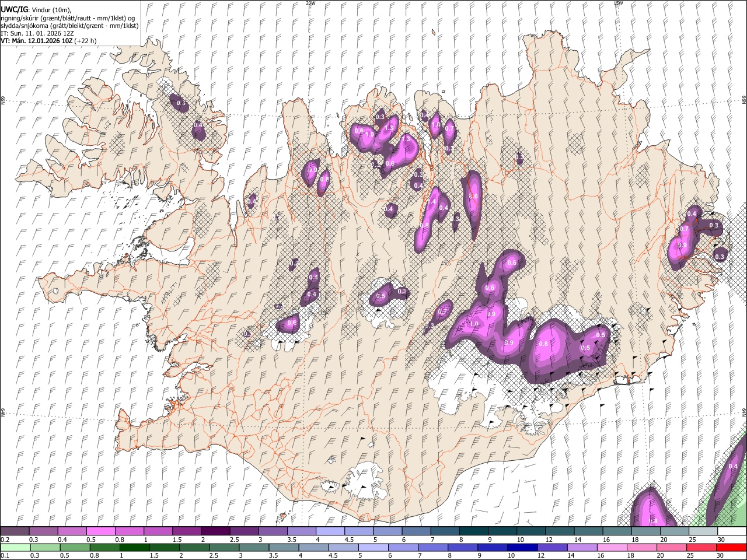Click the '16' label in top legend row
747x560 pixels.
(x=606, y=540)
